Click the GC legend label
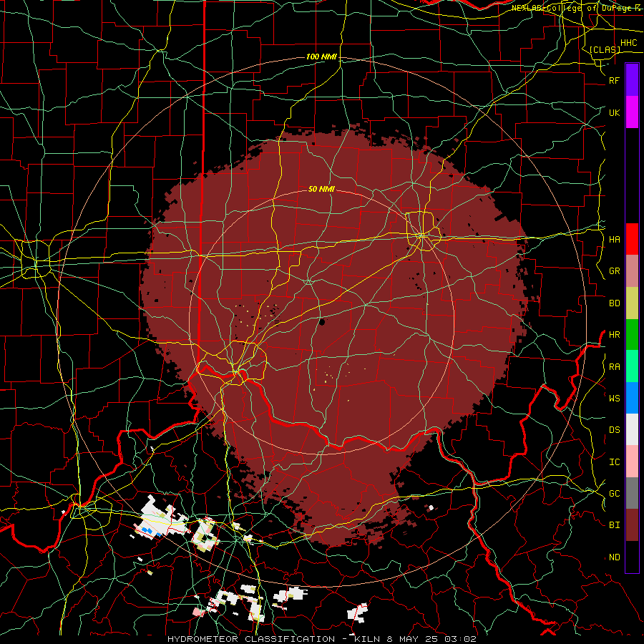This screenshot has width=644, height=644. (614, 494)
